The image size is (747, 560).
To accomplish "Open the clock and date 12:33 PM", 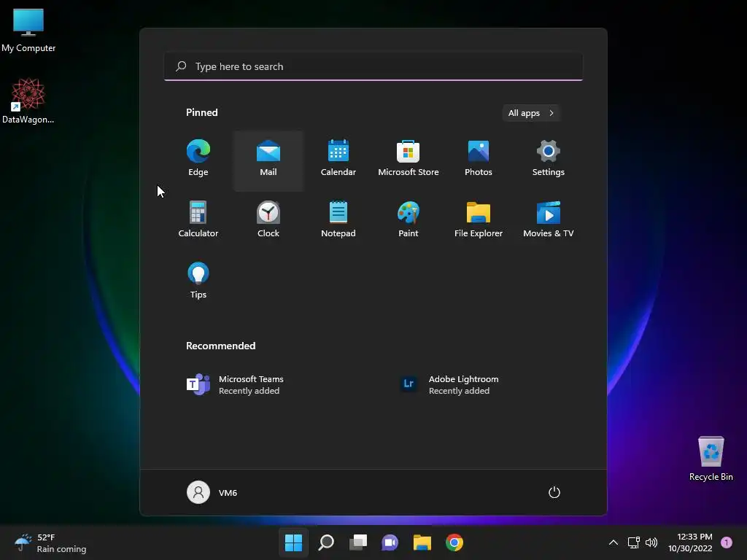I will coord(690,542).
